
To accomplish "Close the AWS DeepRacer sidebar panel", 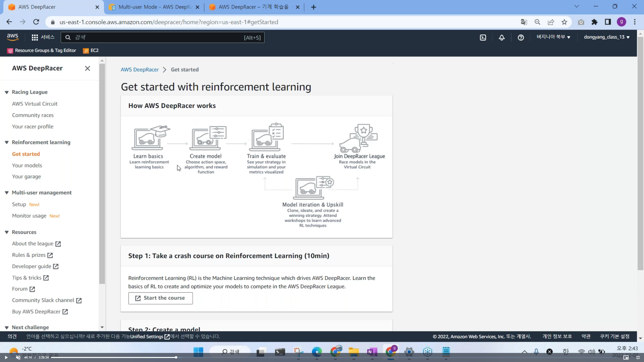I will (x=87, y=68).
